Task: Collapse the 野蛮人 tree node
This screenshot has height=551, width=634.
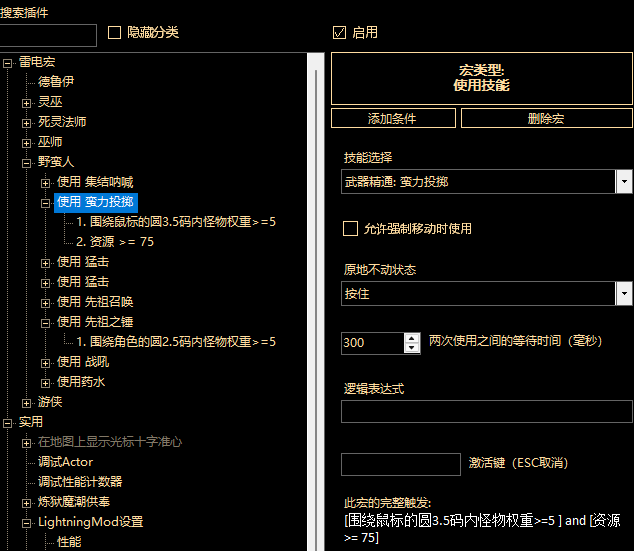Action: (27, 162)
